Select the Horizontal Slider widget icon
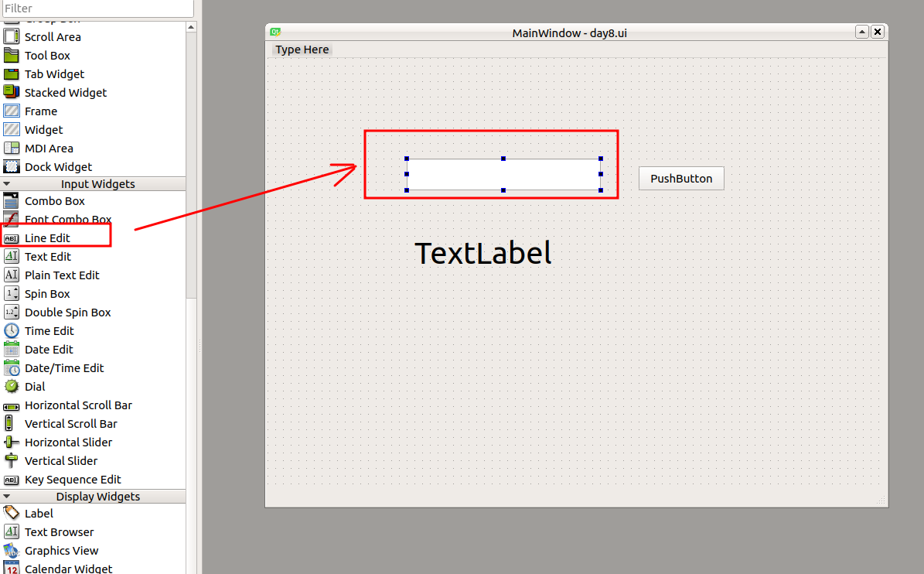This screenshot has height=574, width=924. pos(12,442)
